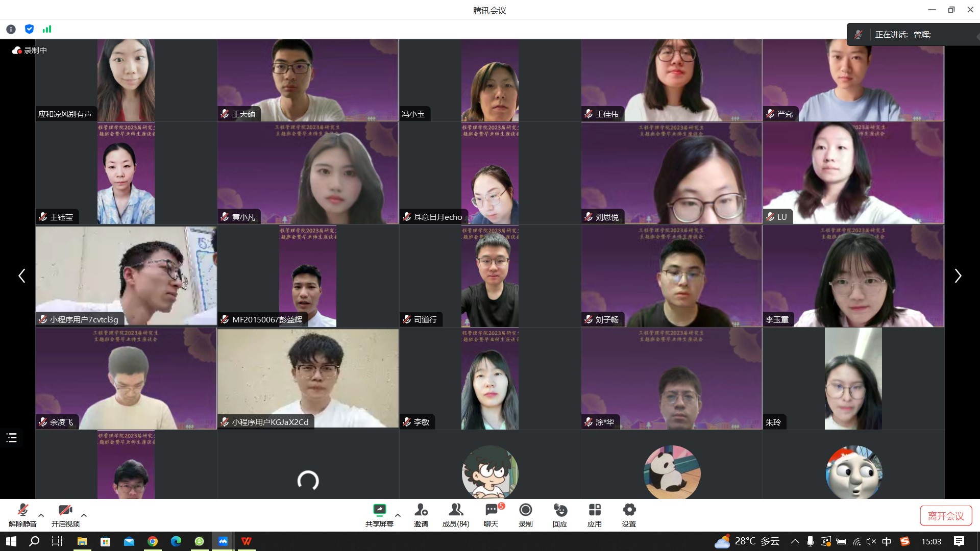The height and width of the screenshot is (551, 980).
Task: Expand audio options arrow beside 解除静音
Action: pos(41,515)
